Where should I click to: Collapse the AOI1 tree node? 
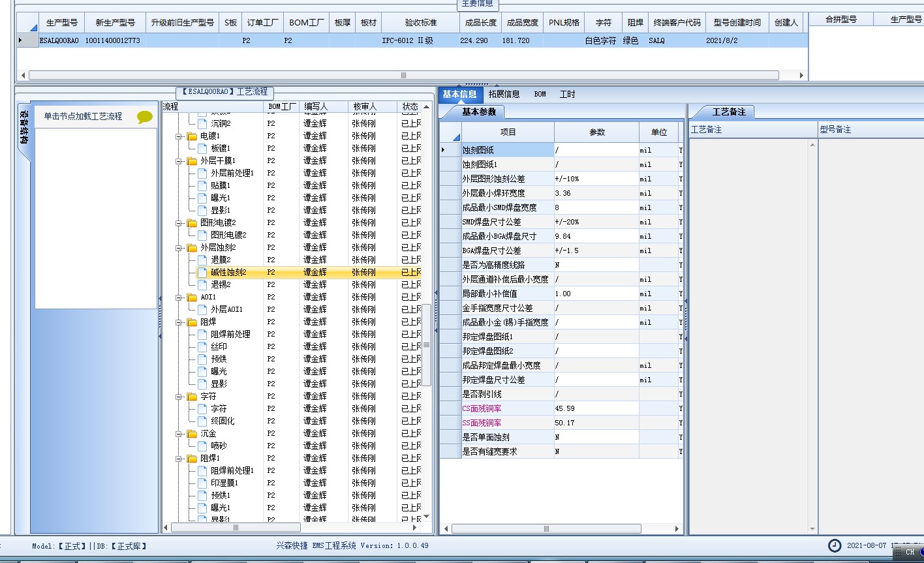coord(179,297)
